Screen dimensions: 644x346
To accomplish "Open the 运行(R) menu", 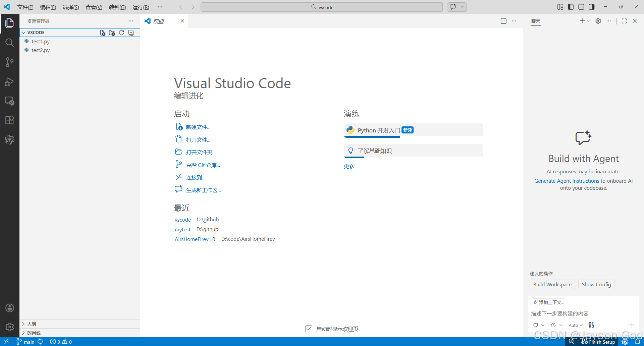I will [141, 7].
